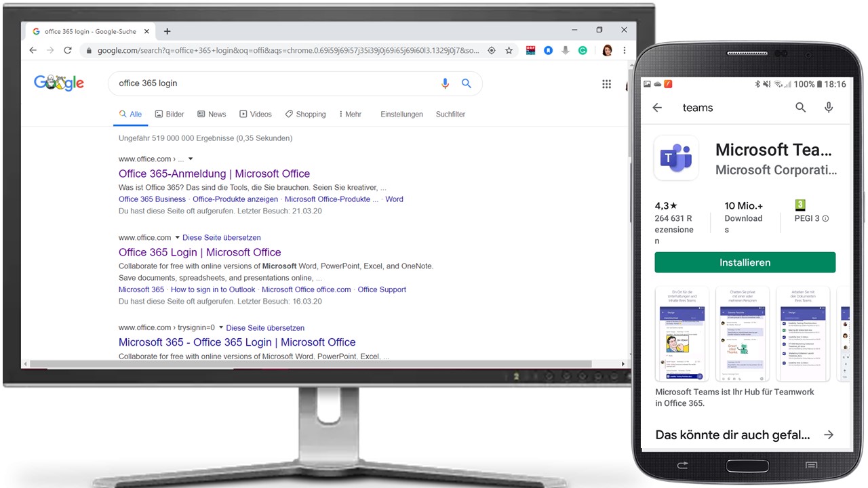Tap Play Store microphone on phone
The height and width of the screenshot is (488, 868).
point(829,108)
